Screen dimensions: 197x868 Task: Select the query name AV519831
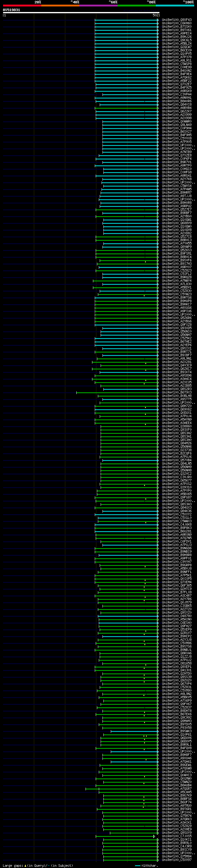tap(11, 10)
